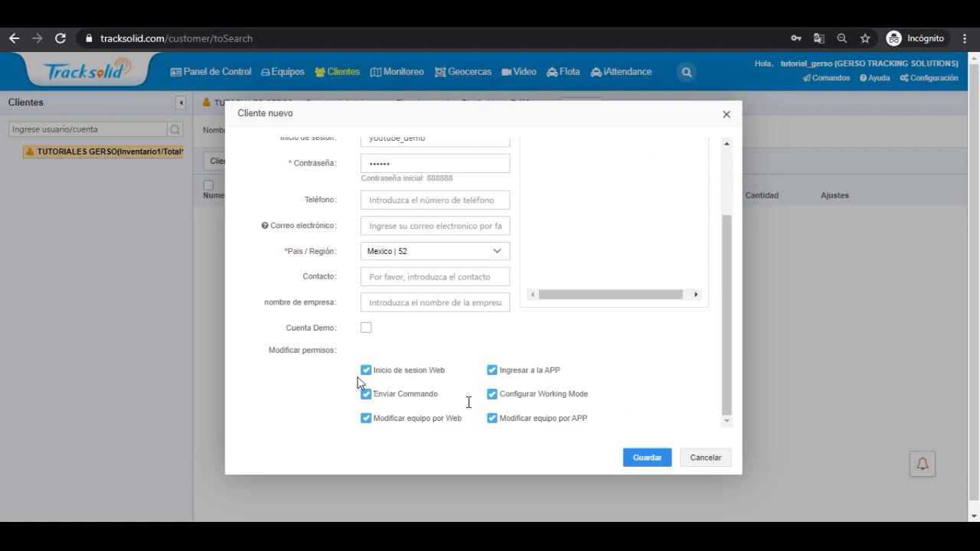Uncheck Ingresar a la APP

tap(492, 370)
